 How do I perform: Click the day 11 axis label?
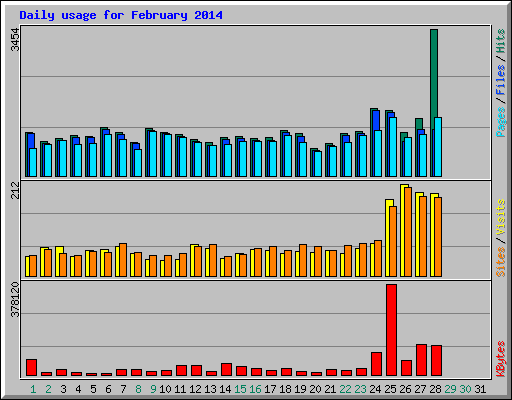(x=180, y=389)
